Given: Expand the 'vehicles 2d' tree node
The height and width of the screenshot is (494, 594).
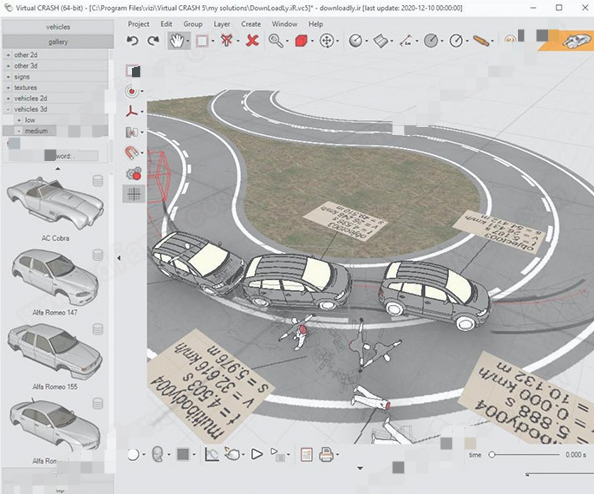Looking at the screenshot, I should 8,98.
